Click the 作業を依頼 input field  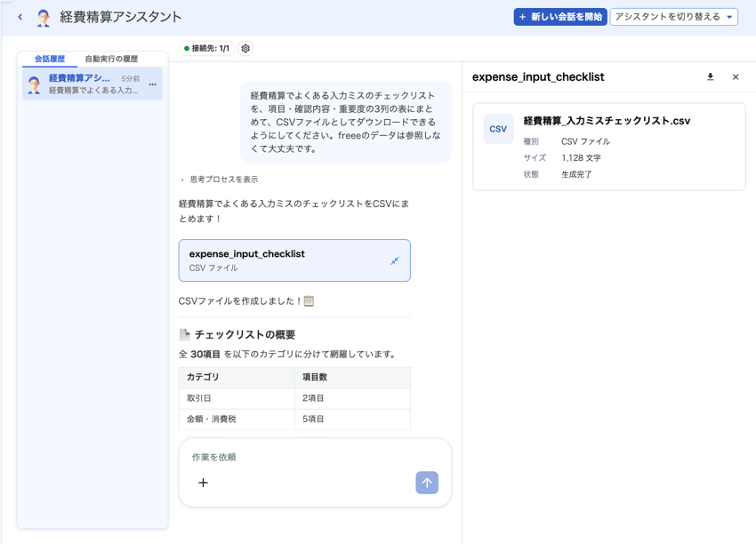tap(315, 457)
